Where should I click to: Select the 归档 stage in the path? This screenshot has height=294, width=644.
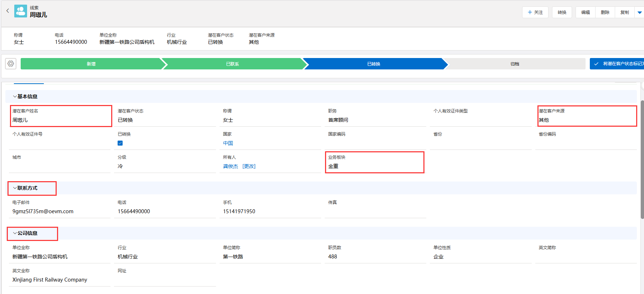click(x=515, y=64)
